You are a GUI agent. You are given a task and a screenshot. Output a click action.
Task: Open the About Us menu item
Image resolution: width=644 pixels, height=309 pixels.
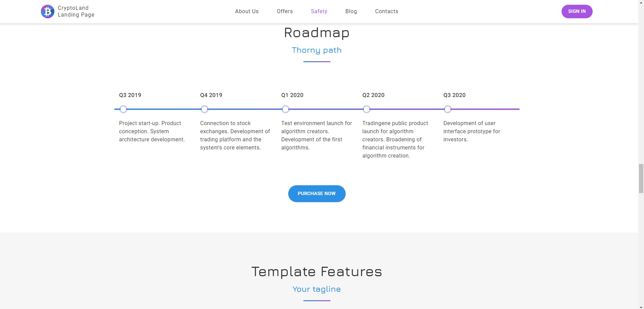[x=247, y=11]
